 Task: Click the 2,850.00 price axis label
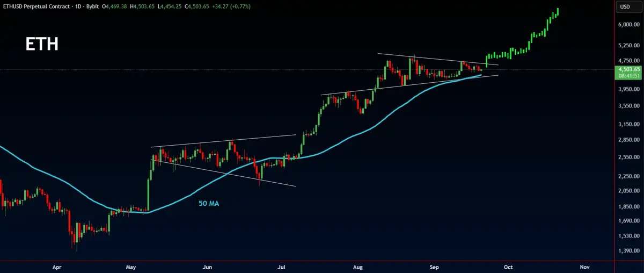click(x=629, y=140)
